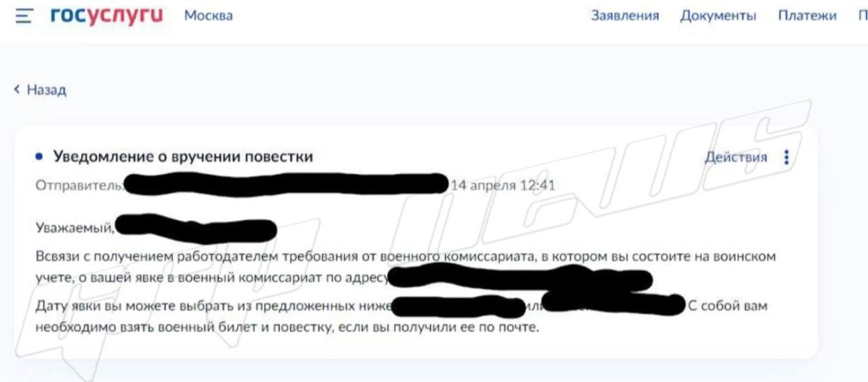Open the hamburger menu icon
This screenshot has width=868, height=382.
[x=24, y=16]
